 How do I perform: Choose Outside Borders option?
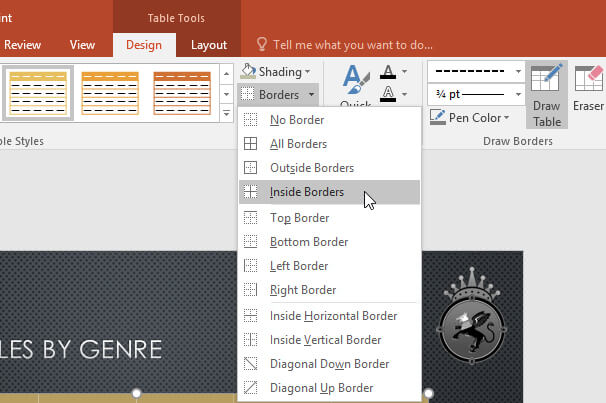[x=329, y=168]
